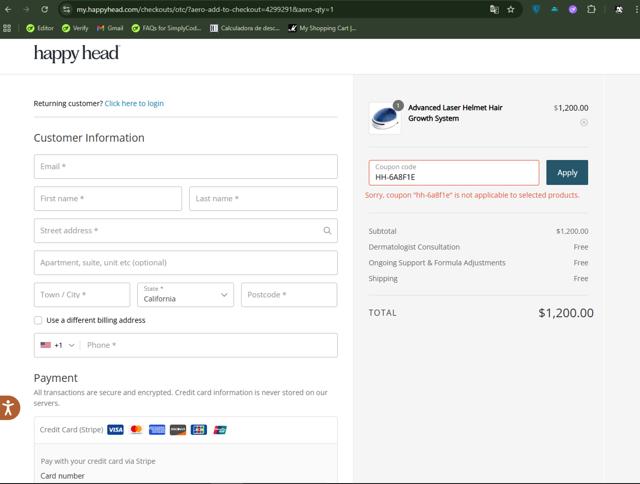
Task: Focus the Postcode field
Action: pyautogui.click(x=289, y=295)
